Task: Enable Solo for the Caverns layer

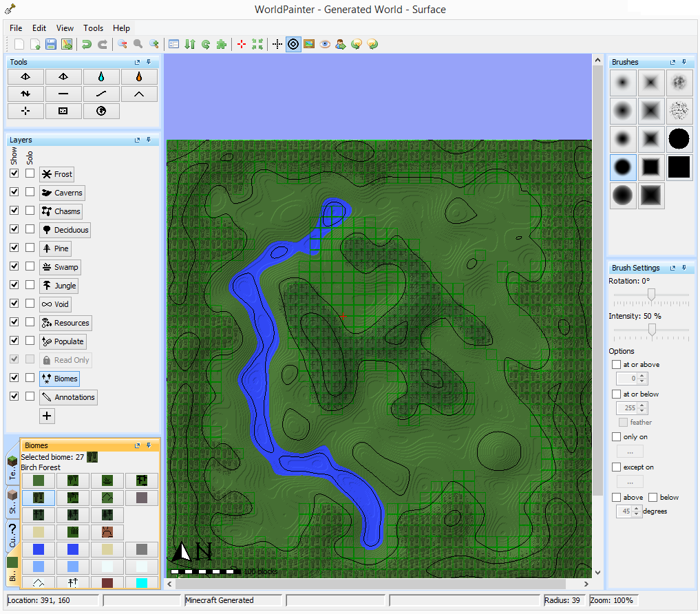Action: click(x=31, y=192)
